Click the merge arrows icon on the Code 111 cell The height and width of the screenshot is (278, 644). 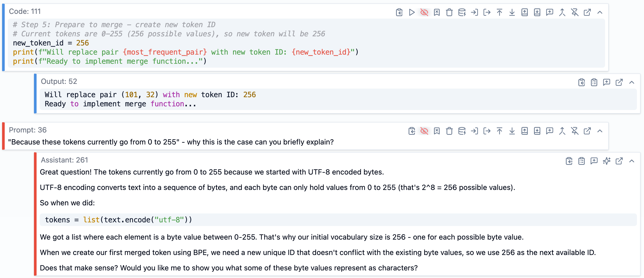point(562,12)
